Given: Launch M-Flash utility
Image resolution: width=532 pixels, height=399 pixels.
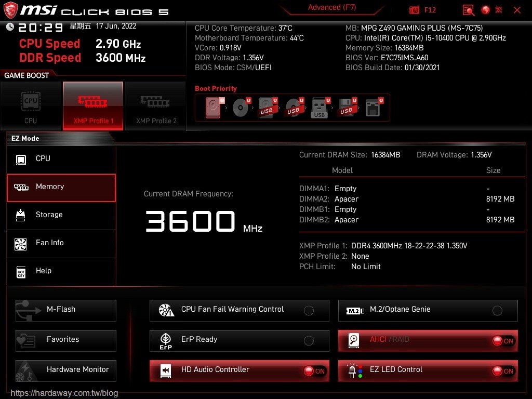Looking at the screenshot, I should coord(66,310).
